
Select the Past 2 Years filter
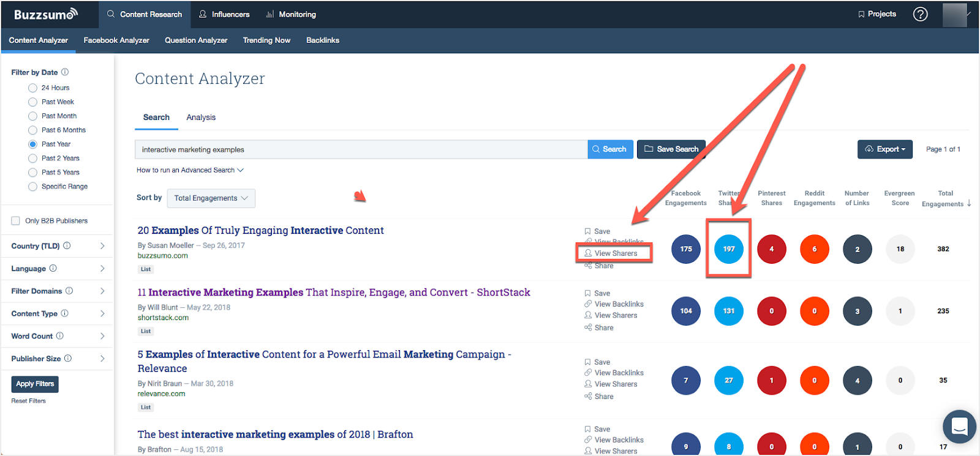click(33, 158)
